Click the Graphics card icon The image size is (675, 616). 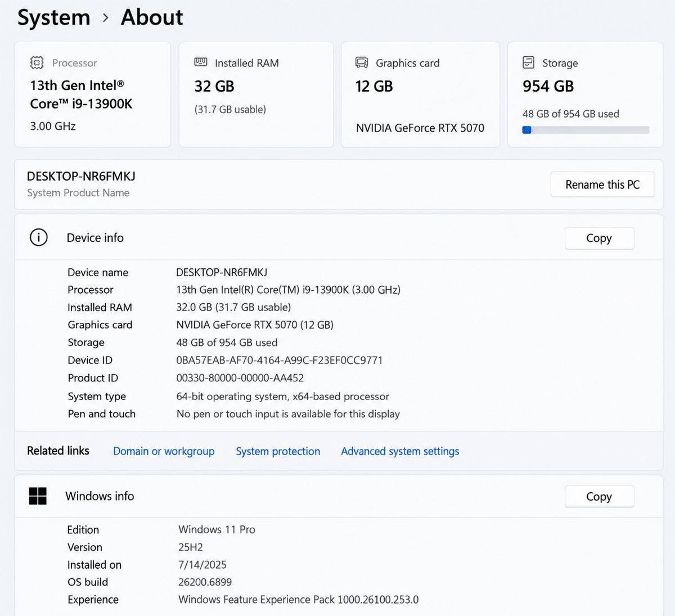click(x=362, y=62)
